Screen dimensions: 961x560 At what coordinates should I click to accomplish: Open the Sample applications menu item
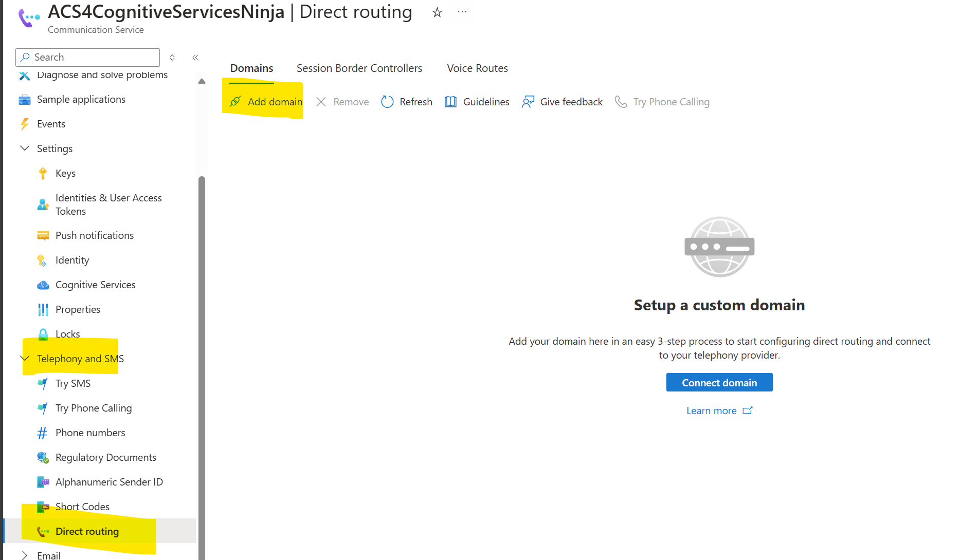81,100
